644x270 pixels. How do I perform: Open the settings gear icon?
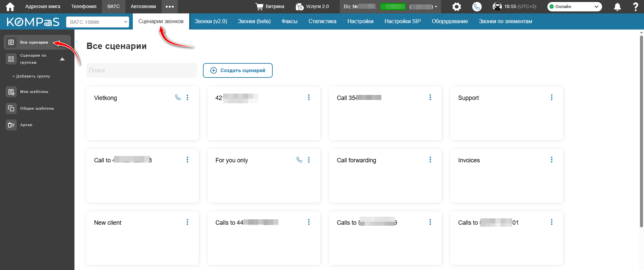pos(457,7)
